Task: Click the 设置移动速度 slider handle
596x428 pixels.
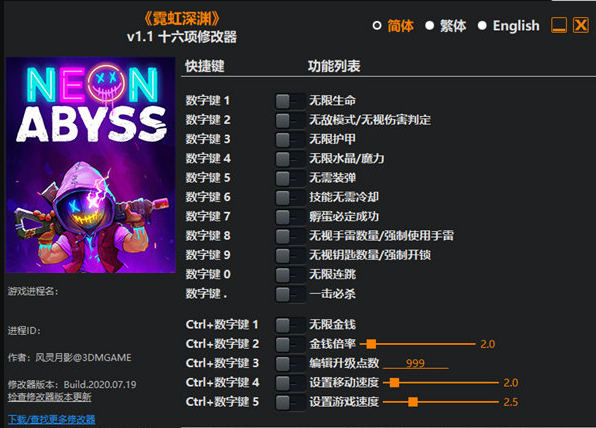Action: (395, 382)
